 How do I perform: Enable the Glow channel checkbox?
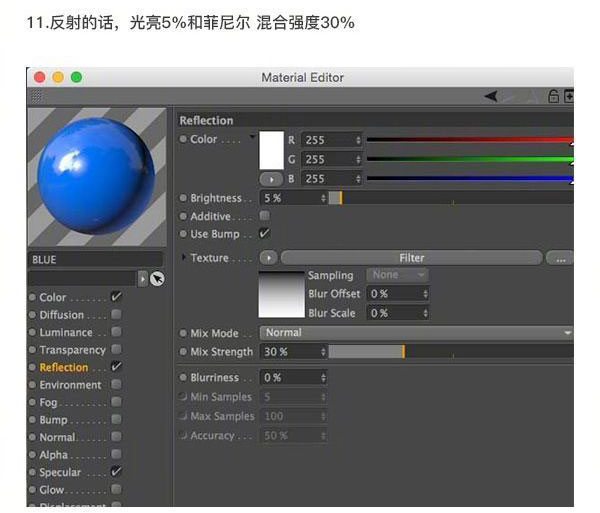point(116,489)
